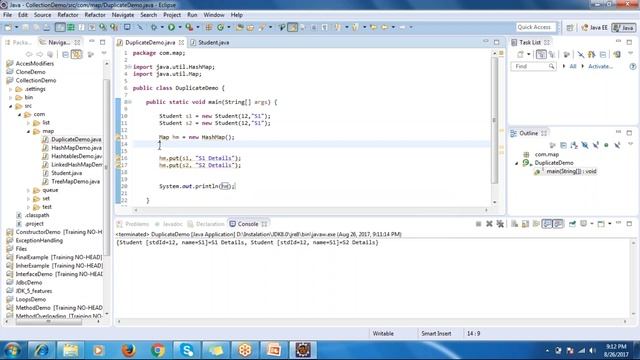Click the volume speaker icon in system tray

click(592, 351)
